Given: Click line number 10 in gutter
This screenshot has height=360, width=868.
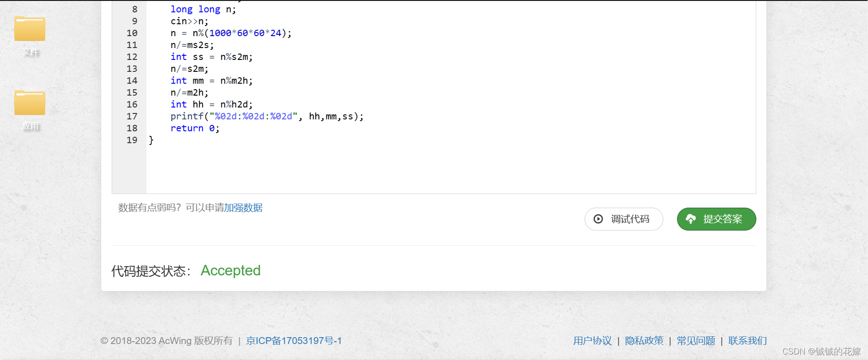Looking at the screenshot, I should coord(132,33).
